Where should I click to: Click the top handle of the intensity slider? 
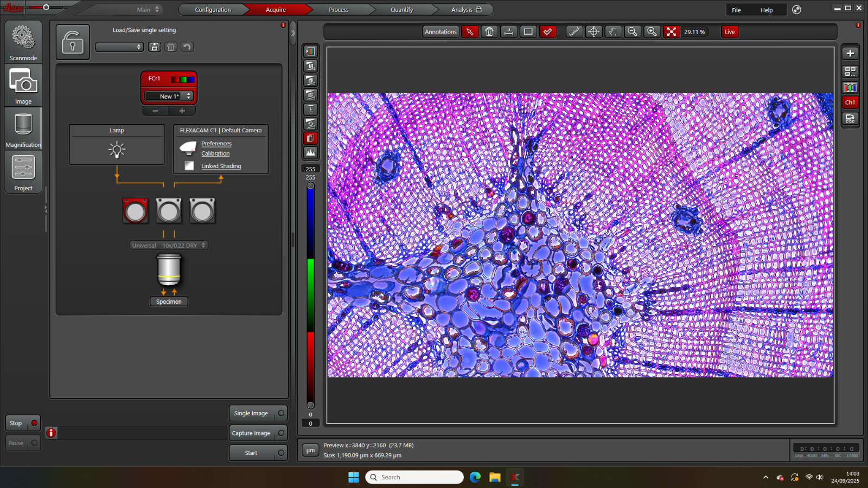[310, 186]
